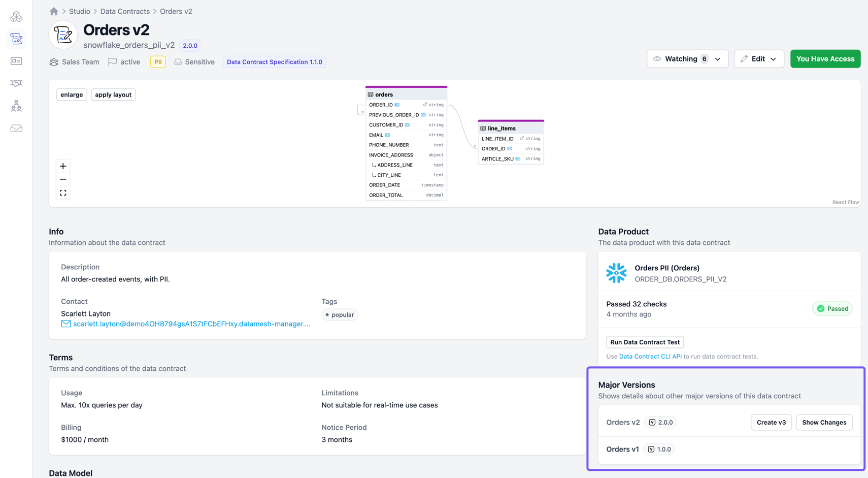
Task: Open the teams icon in sidebar
Action: coord(16,106)
